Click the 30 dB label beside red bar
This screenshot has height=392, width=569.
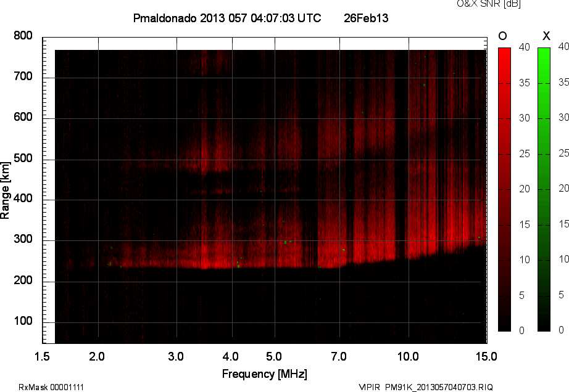click(525, 118)
